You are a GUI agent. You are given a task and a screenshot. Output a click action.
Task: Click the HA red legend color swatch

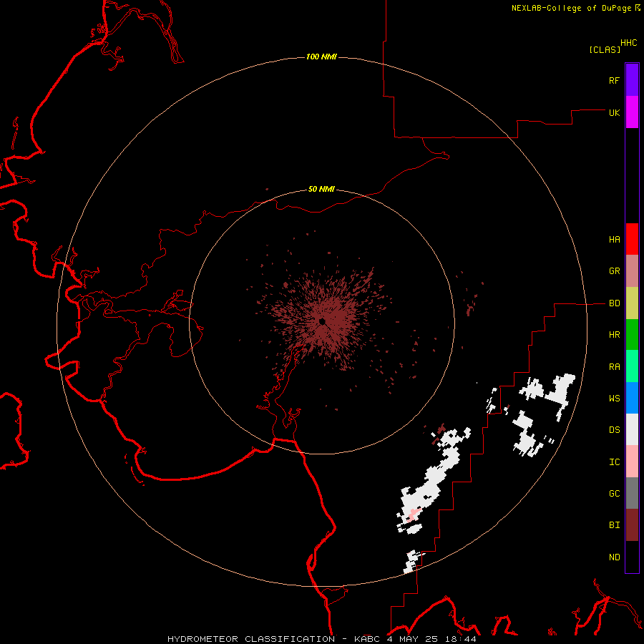[632, 239]
